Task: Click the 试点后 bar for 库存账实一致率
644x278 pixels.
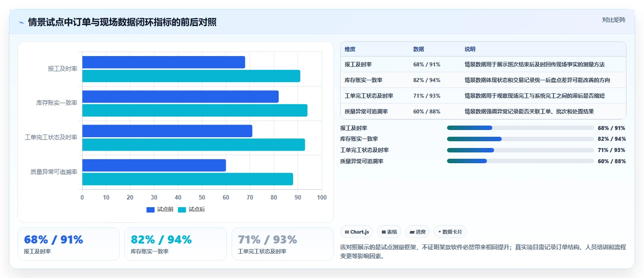Action: [195, 110]
